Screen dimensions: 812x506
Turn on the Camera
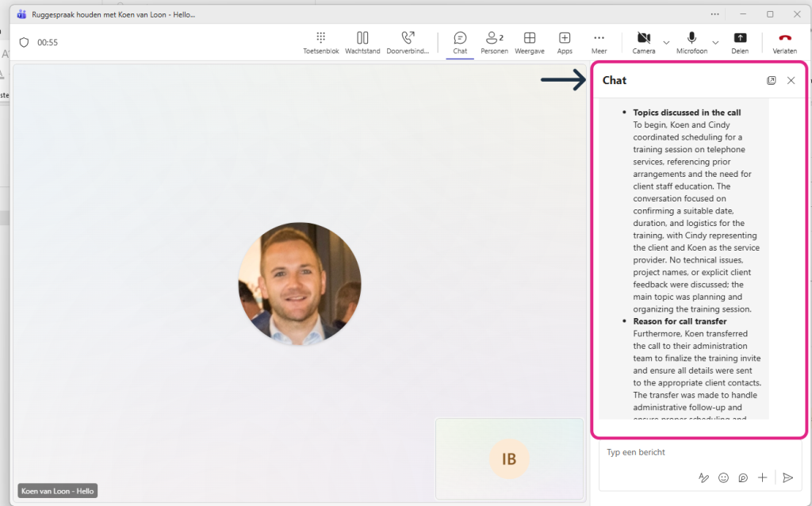tap(644, 43)
